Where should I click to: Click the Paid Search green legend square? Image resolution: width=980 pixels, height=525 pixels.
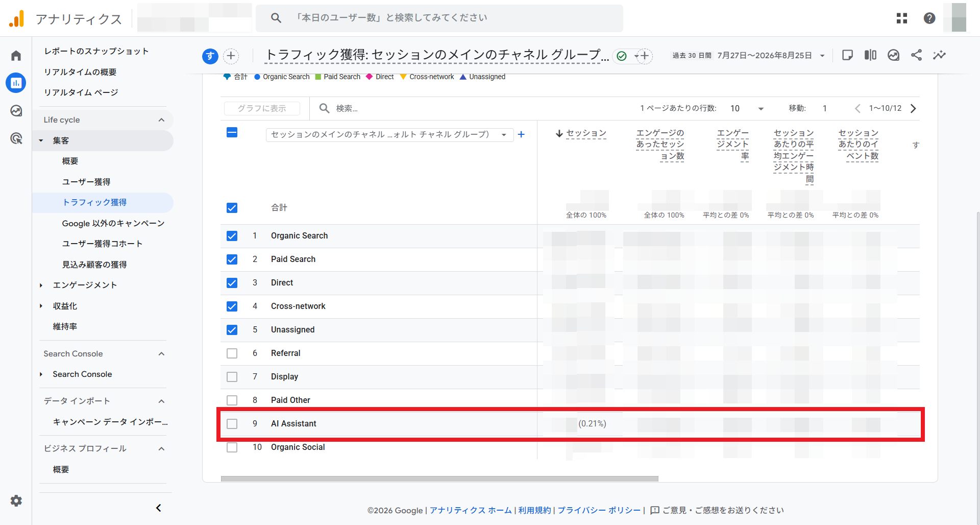pyautogui.click(x=318, y=77)
